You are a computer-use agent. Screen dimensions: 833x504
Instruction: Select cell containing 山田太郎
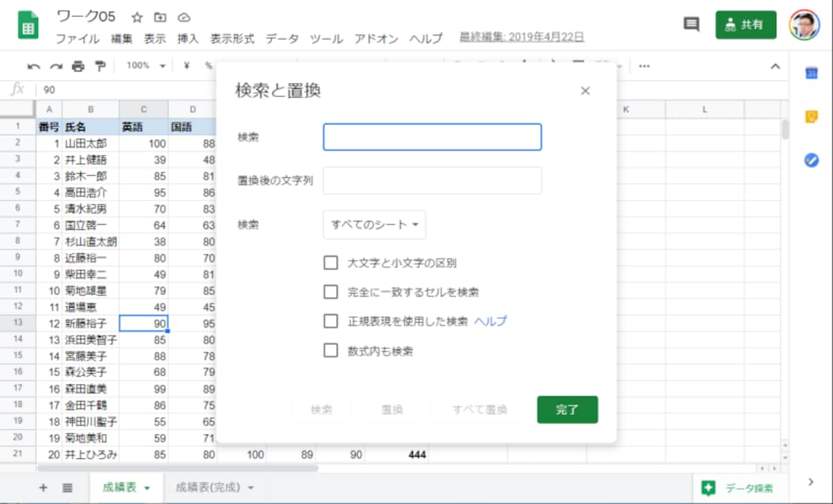(91, 144)
